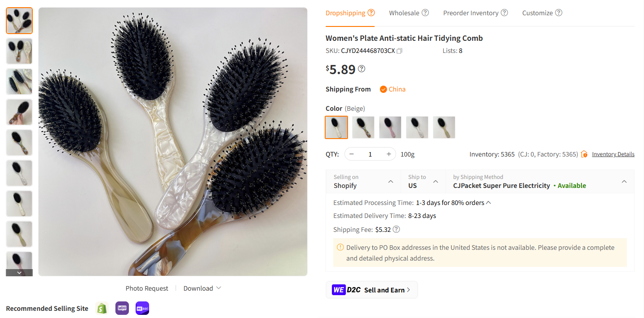Open the Shopify recommended selling site icon

pyautogui.click(x=101, y=308)
